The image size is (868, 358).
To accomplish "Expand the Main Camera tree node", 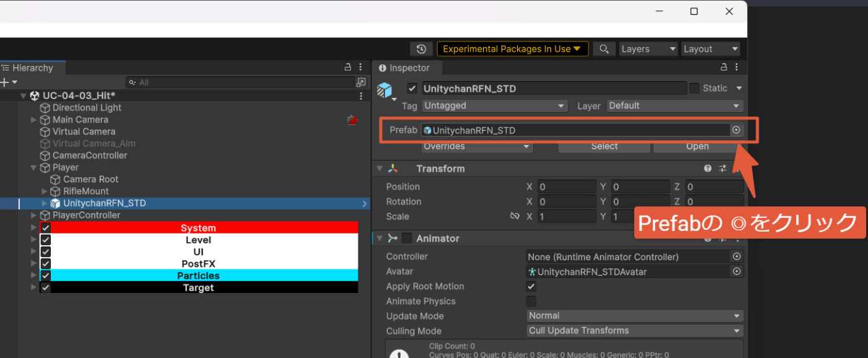I will tap(33, 120).
